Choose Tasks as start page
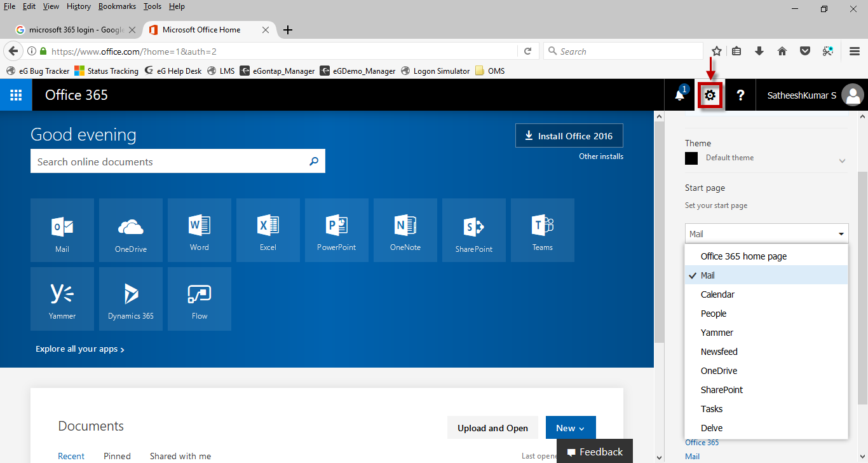Screen dimensions: 868x463 pos(766,409)
